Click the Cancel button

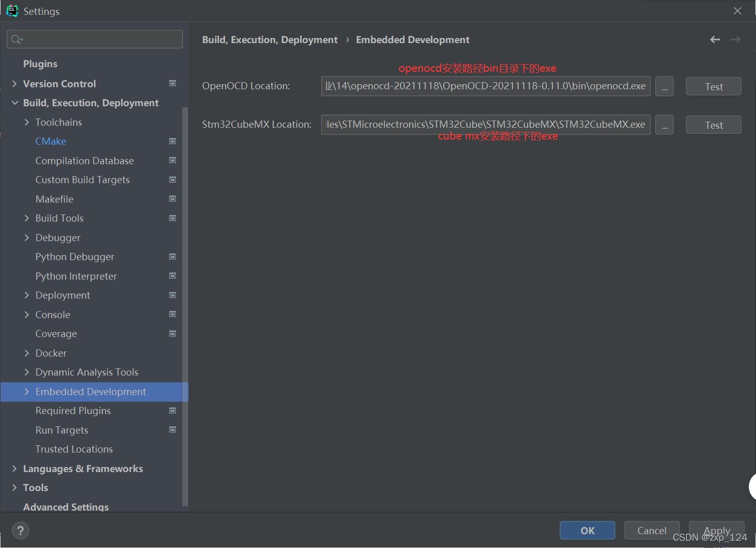[652, 531]
